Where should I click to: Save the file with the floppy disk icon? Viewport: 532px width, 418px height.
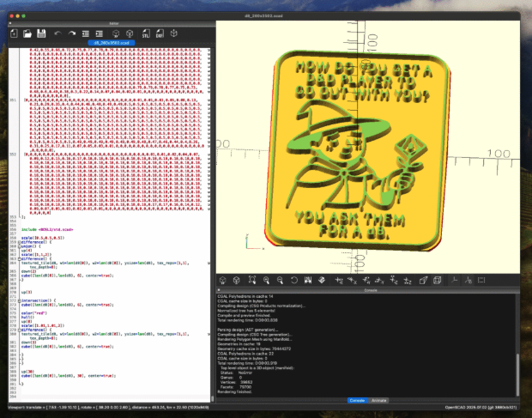pos(42,33)
